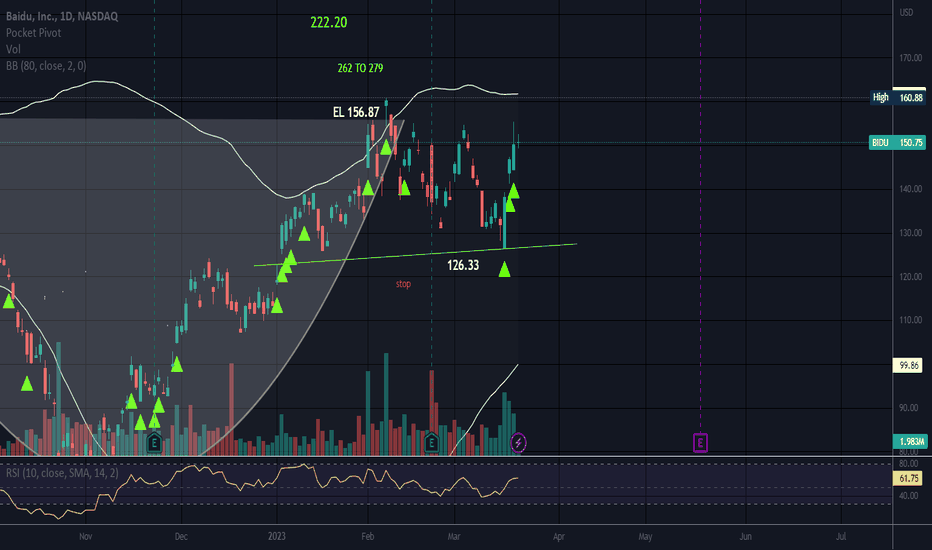
Task: Click the 120.00 price axis tick
Action: point(910,277)
